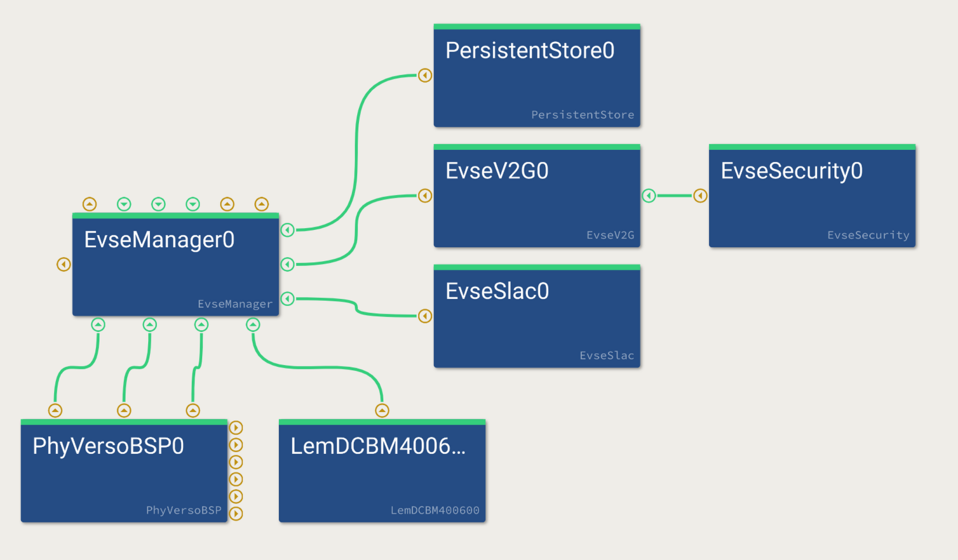Click the port on top of LemDCBM400600 module

[382, 410]
